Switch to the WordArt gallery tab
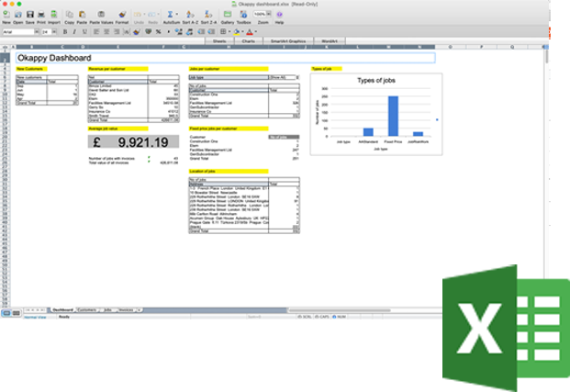 (330, 41)
